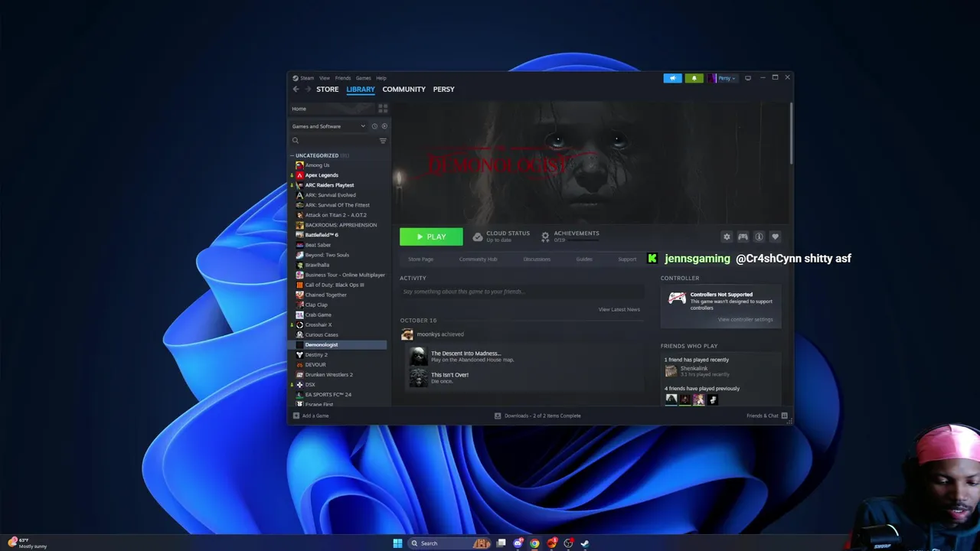The width and height of the screenshot is (980, 551).
Task: Open Chrome from the taskbar
Action: point(534,543)
